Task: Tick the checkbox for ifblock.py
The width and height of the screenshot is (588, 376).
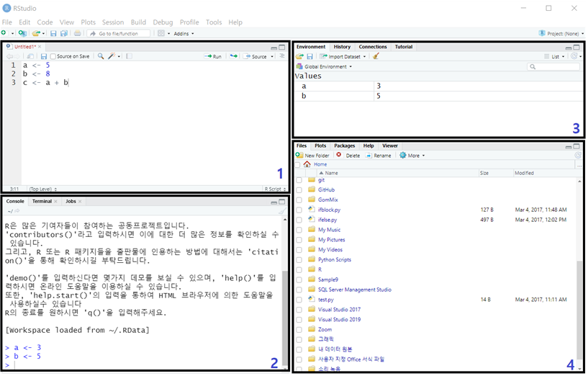Action: click(299, 210)
